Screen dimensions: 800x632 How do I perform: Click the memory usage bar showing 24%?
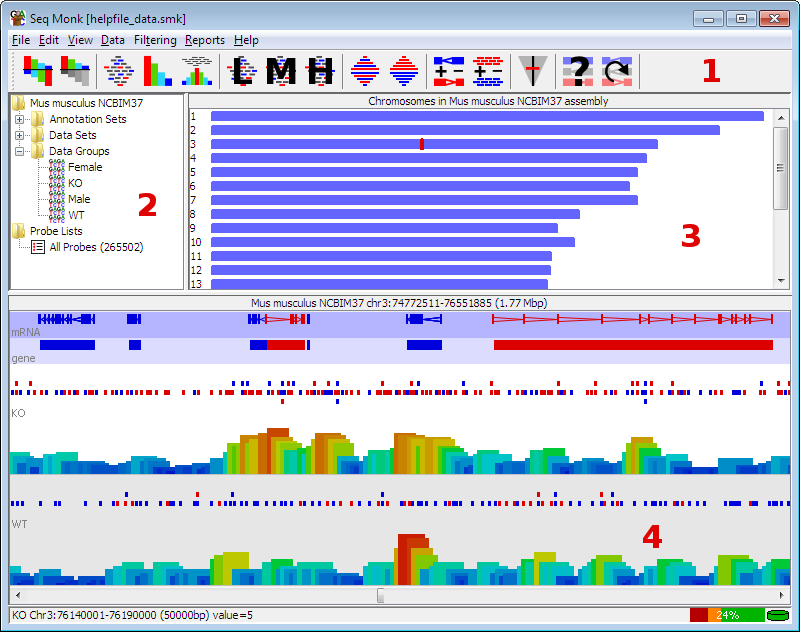726,615
